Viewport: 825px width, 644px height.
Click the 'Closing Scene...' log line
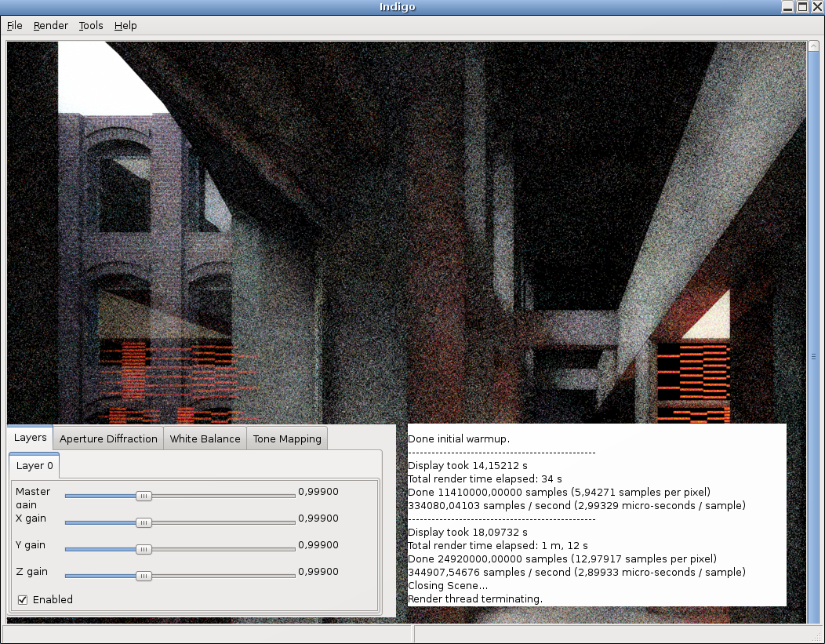(448, 586)
